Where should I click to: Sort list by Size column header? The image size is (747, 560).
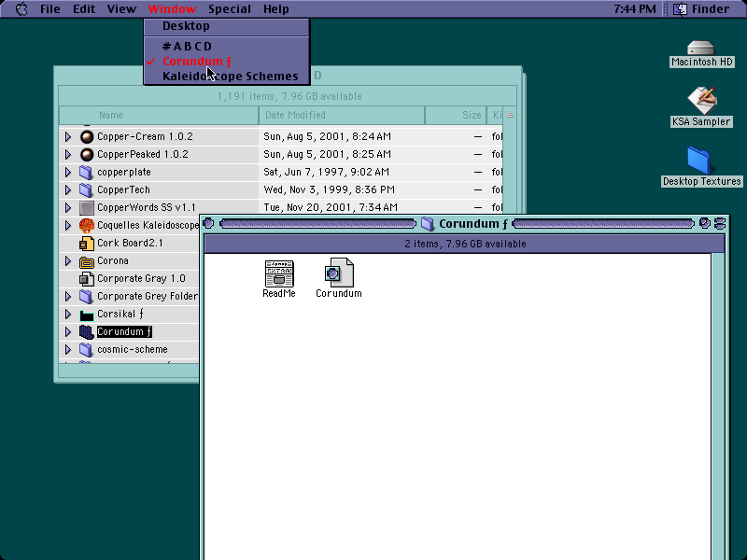[x=456, y=115]
